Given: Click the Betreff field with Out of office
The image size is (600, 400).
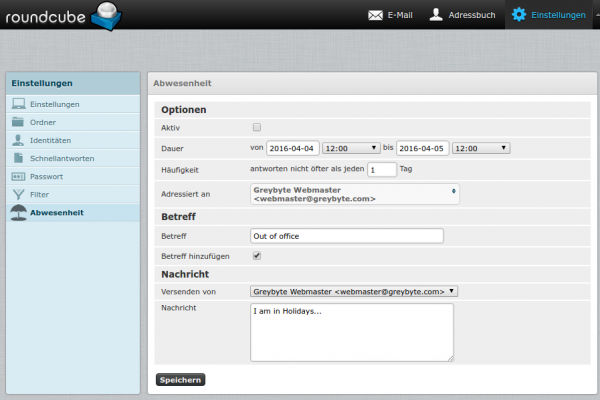Looking at the screenshot, I should click(346, 236).
